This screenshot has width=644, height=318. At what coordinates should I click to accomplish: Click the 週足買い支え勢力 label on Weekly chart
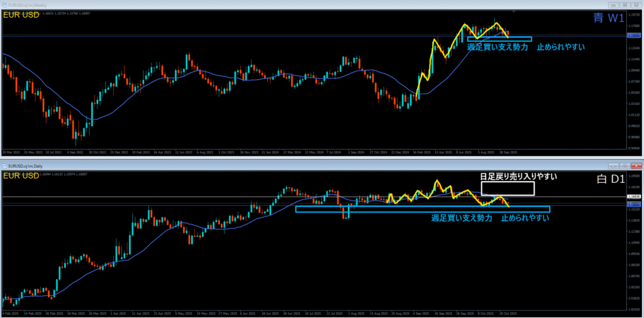click(496, 47)
